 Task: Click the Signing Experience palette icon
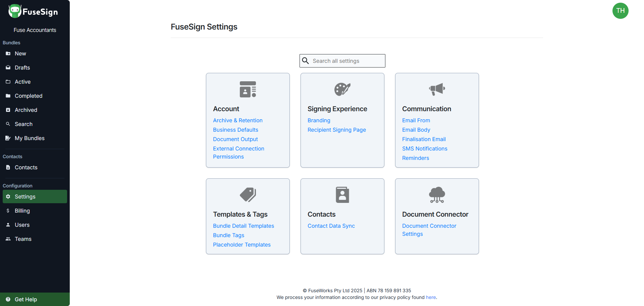click(342, 89)
